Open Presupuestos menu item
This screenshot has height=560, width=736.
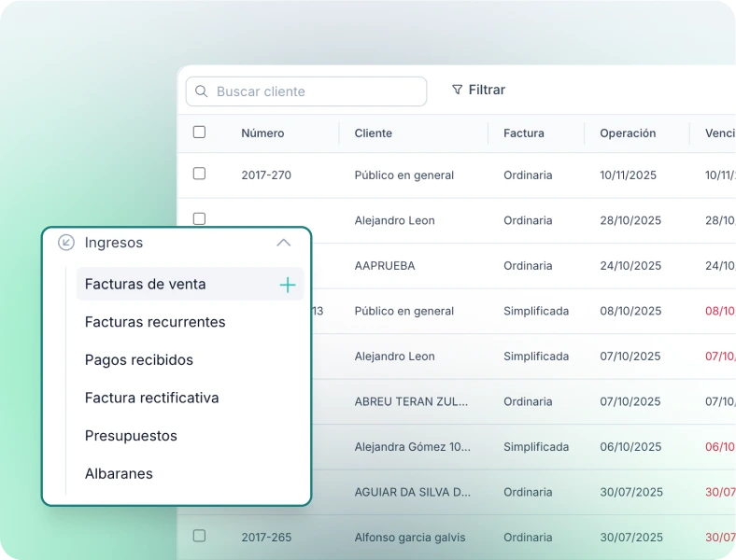point(131,436)
